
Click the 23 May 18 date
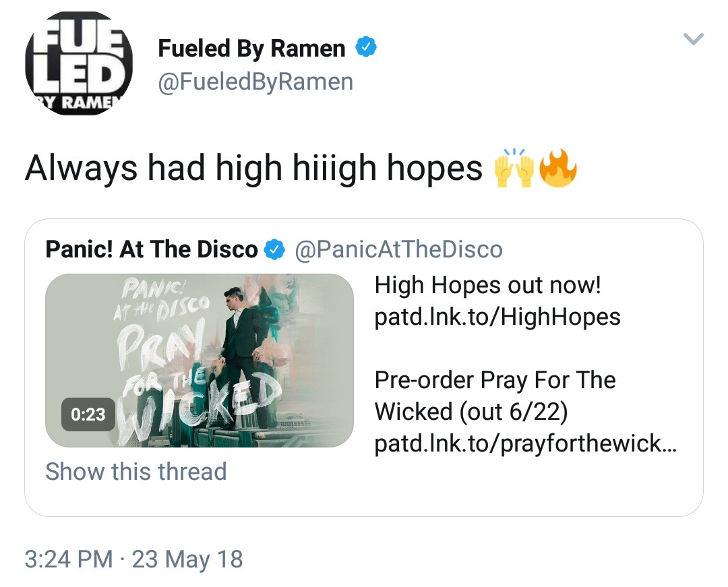[187, 559]
